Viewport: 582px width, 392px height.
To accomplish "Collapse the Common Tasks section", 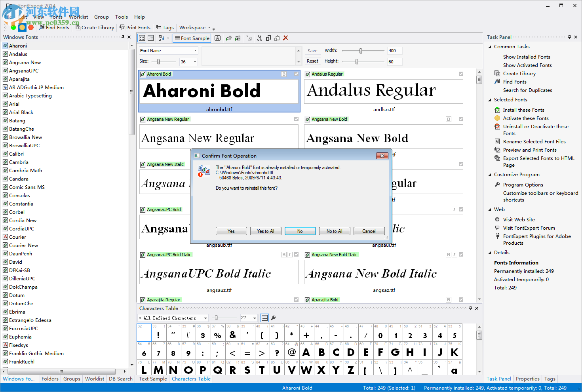I will (490, 47).
